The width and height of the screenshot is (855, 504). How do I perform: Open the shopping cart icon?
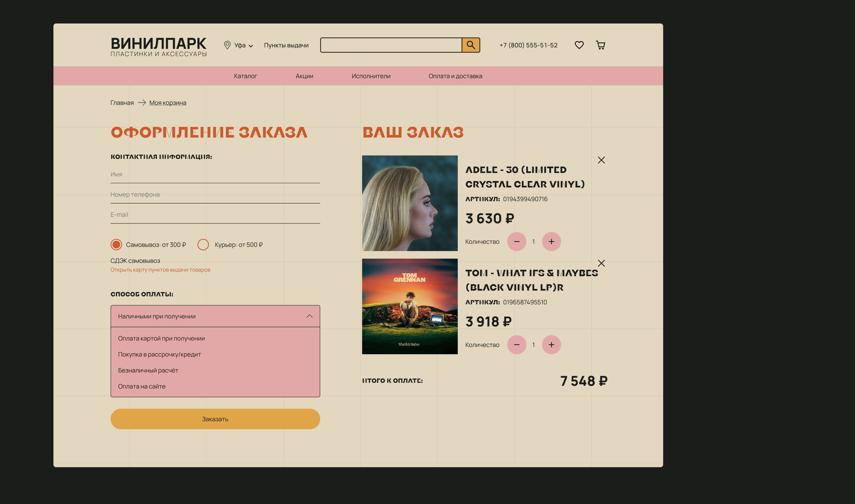click(601, 45)
